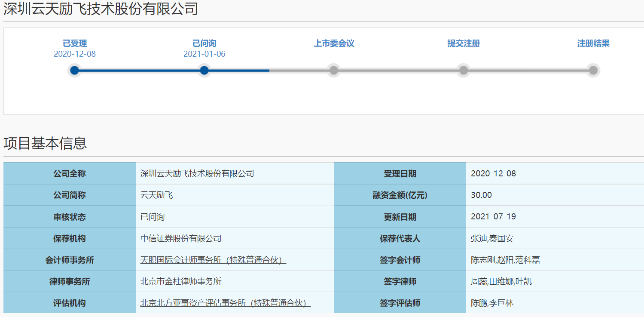Click the 上市委会议 stage label
644x317 pixels.
pos(334,43)
